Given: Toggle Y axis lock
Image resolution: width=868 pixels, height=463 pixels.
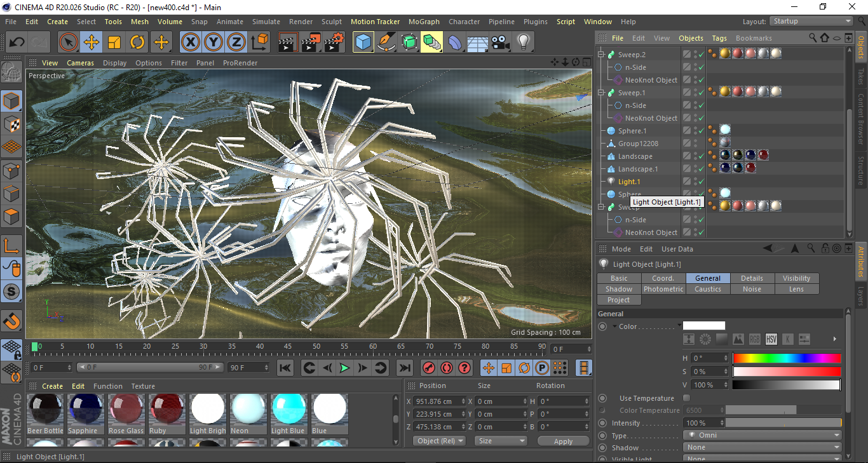Looking at the screenshot, I should click(214, 43).
